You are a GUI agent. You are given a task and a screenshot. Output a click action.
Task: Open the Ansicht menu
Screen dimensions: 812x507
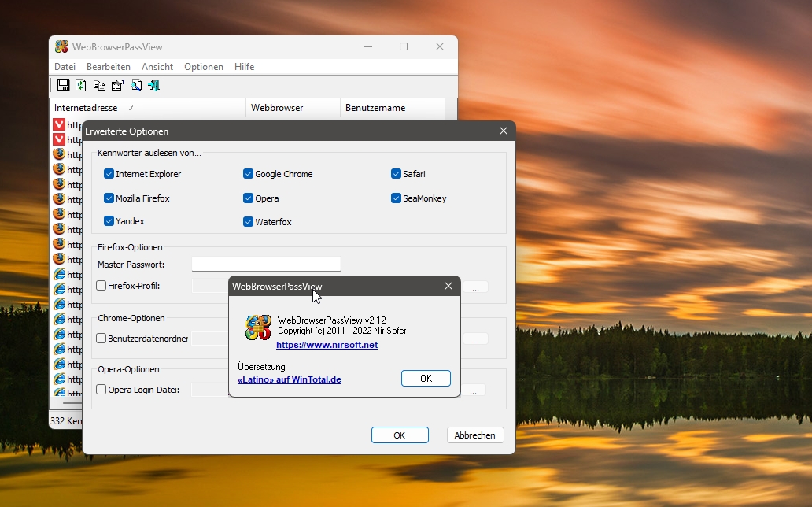157,66
